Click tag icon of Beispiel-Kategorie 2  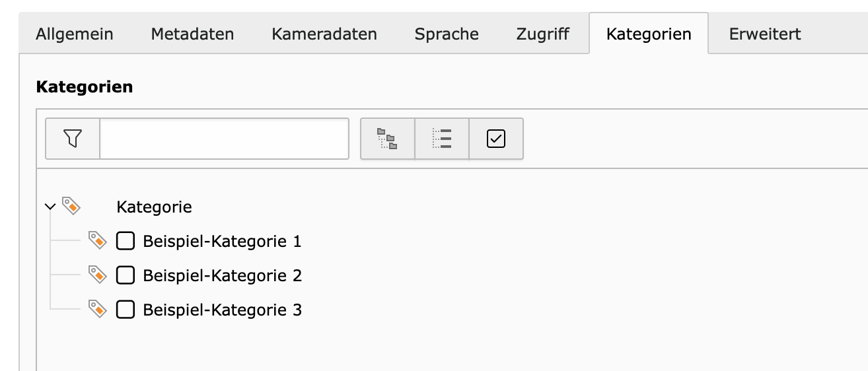(x=98, y=275)
